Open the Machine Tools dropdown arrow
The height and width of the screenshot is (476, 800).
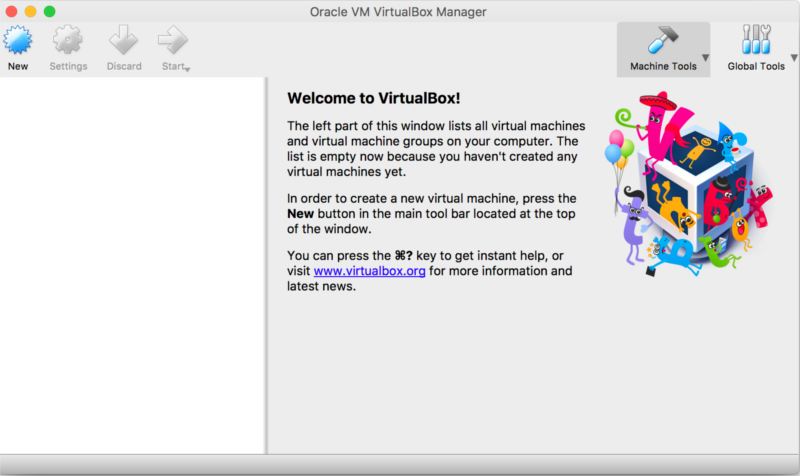click(705, 58)
